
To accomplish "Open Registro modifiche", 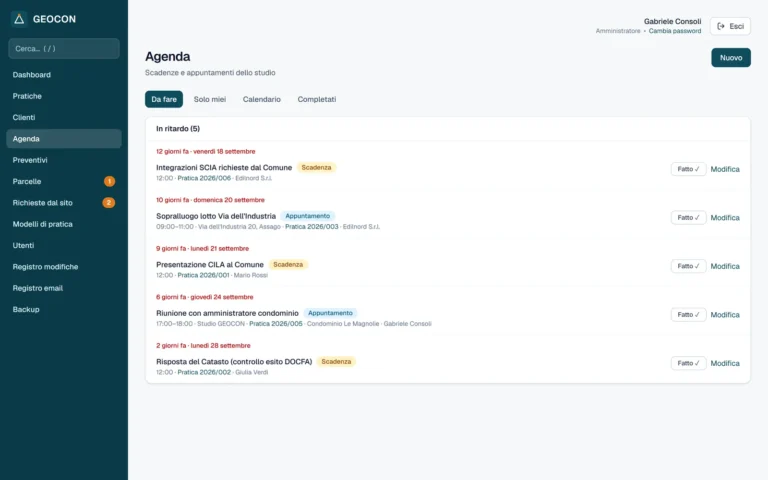I will pyautogui.click(x=64, y=266).
